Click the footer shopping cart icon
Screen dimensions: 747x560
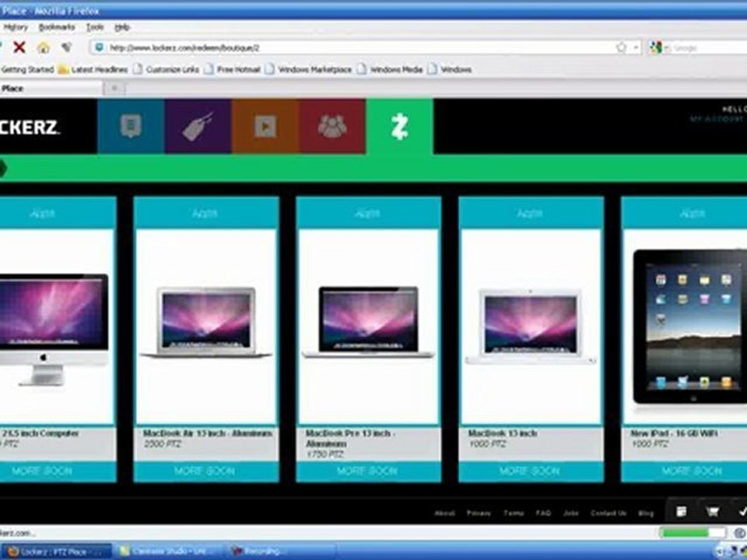click(x=712, y=512)
